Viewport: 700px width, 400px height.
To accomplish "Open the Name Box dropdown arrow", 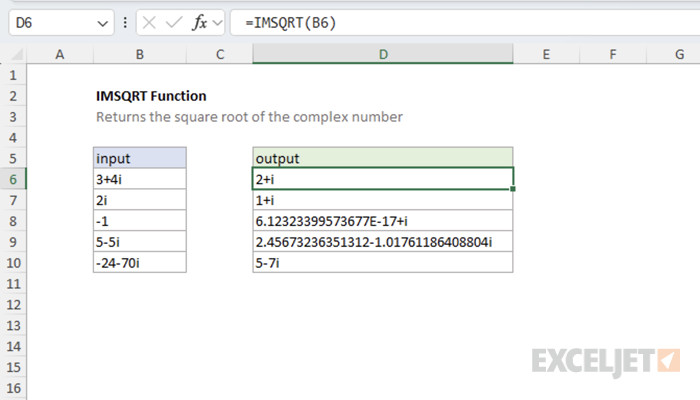I will (103, 23).
